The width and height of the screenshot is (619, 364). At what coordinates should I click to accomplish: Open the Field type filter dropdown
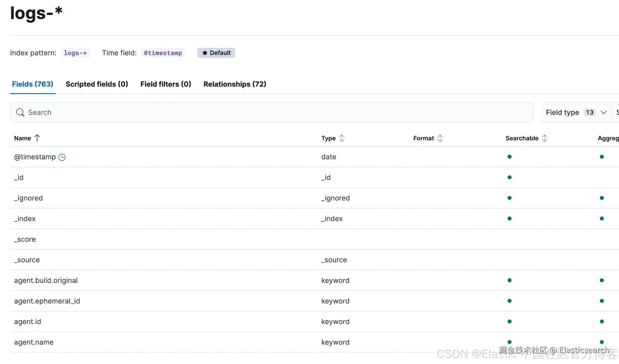[x=562, y=112]
